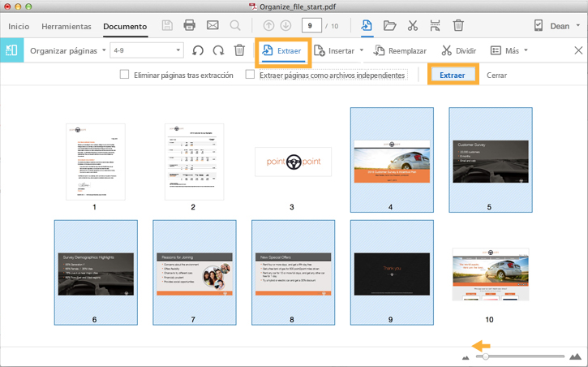Click large mountains zoom-in icon

click(x=575, y=356)
